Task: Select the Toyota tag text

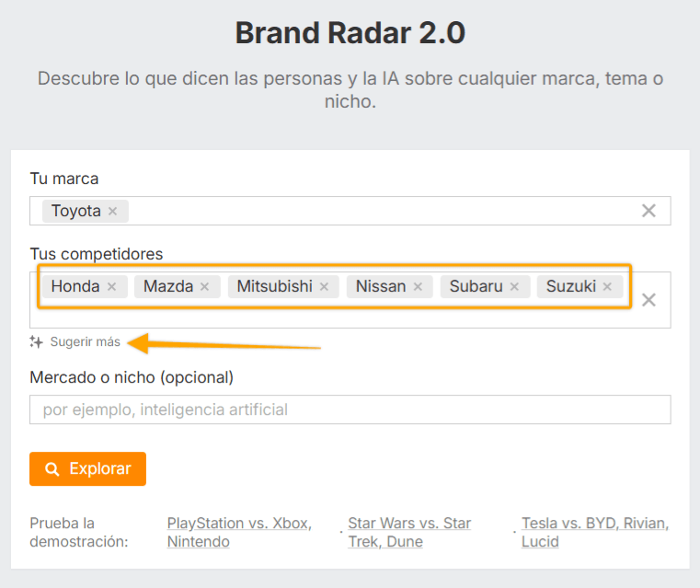Action: pos(76,211)
